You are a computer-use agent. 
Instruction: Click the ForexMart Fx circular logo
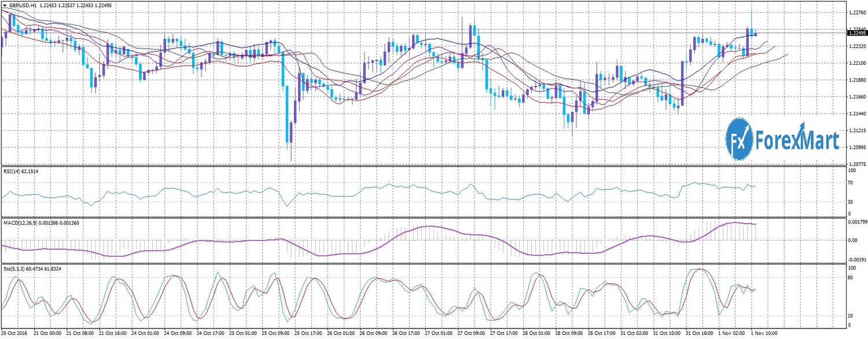pyautogui.click(x=739, y=139)
